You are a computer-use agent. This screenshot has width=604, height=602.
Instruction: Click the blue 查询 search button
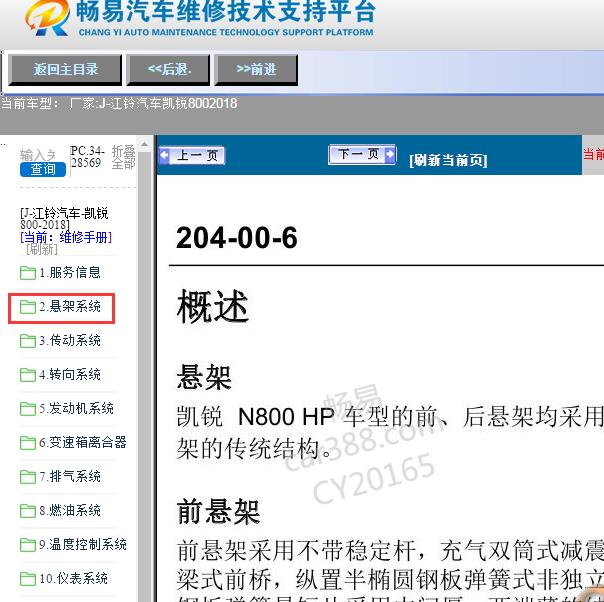[x=43, y=169]
